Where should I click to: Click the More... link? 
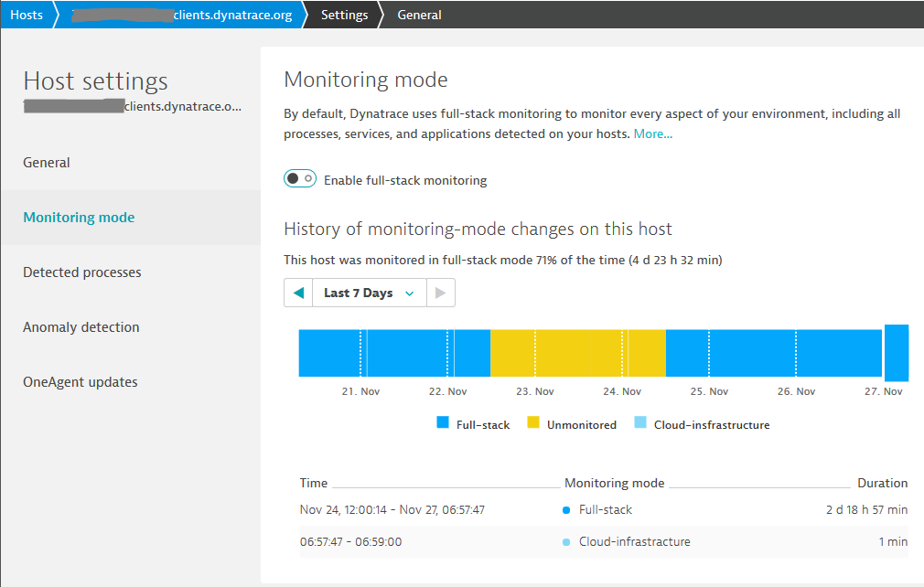pyautogui.click(x=653, y=133)
